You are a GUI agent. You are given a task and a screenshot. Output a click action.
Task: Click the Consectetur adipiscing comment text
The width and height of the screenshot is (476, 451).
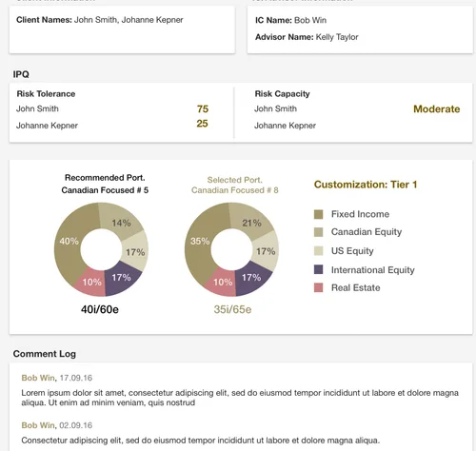click(x=201, y=441)
